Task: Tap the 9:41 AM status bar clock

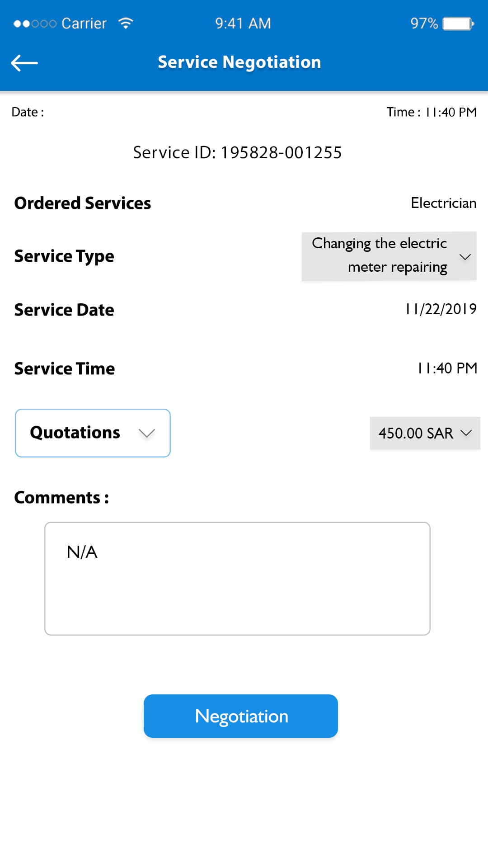Action: (243, 24)
